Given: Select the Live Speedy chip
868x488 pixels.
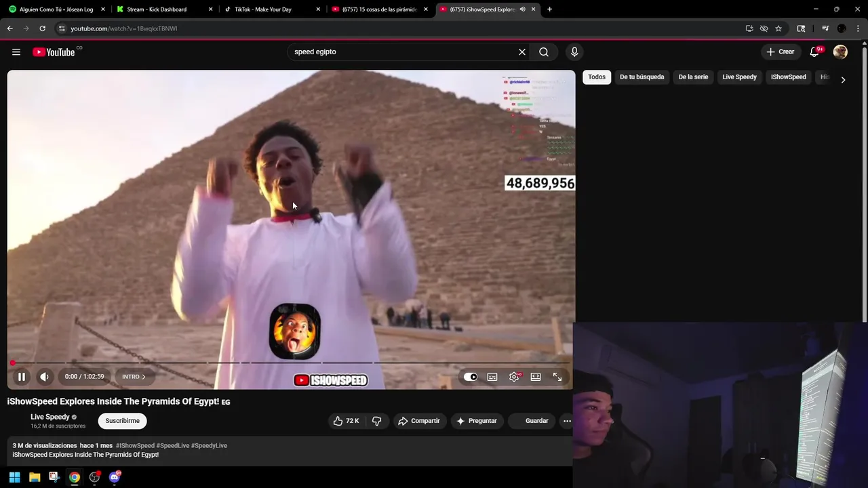Looking at the screenshot, I should click(x=739, y=77).
